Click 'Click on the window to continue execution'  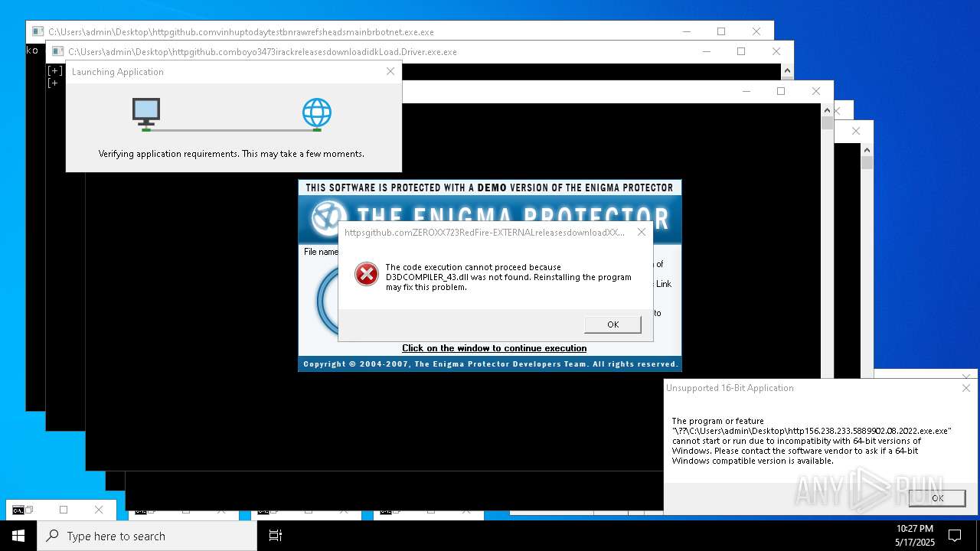(495, 348)
